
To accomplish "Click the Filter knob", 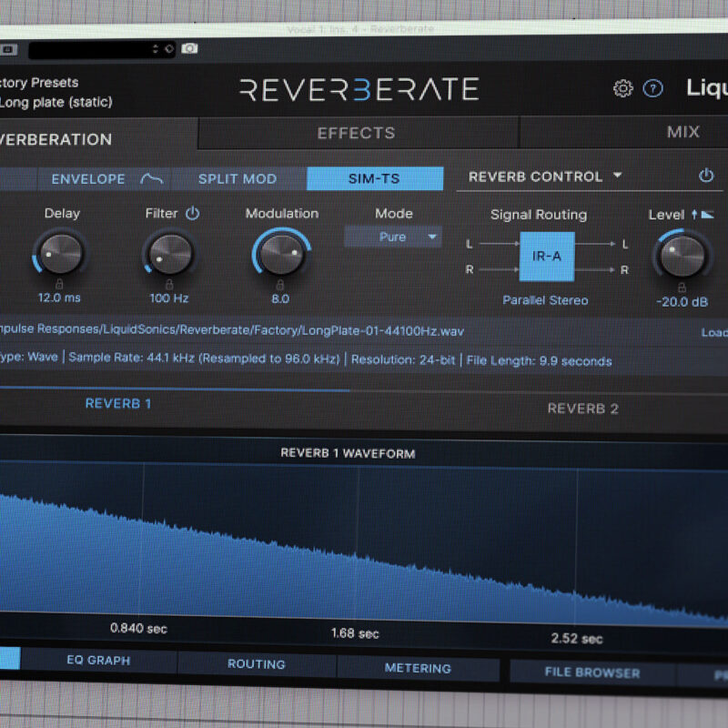I will point(170,254).
